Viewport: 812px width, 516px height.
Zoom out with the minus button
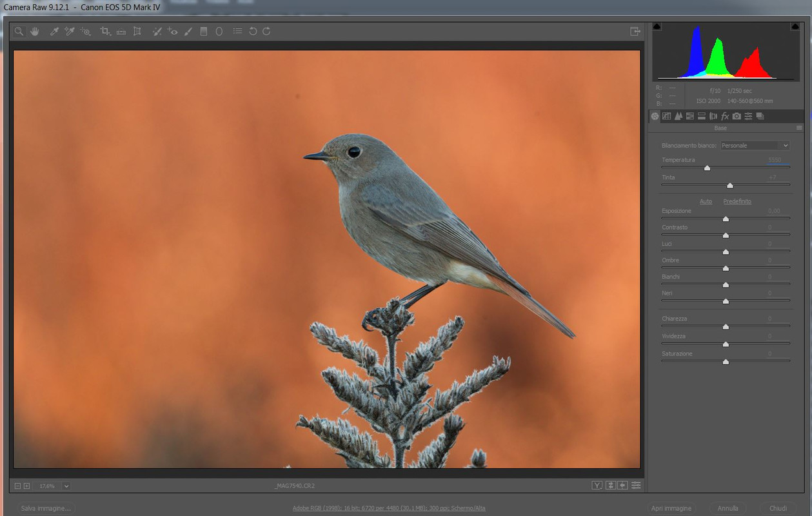click(18, 486)
